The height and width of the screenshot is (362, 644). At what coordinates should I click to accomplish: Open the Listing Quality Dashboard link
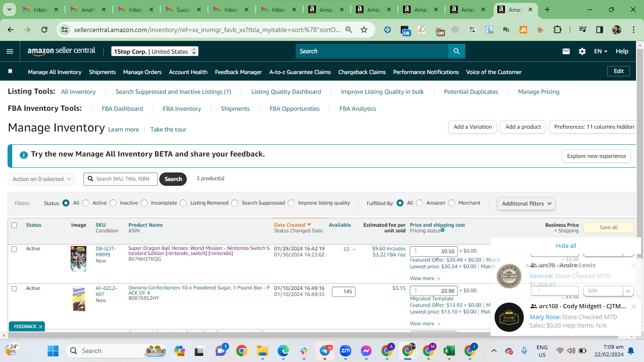(x=286, y=92)
